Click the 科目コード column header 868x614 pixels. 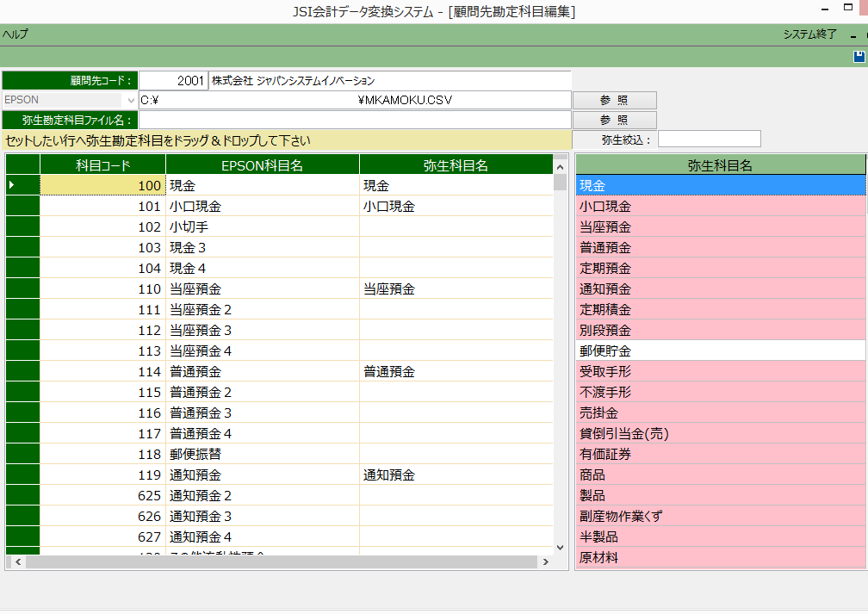pos(103,165)
